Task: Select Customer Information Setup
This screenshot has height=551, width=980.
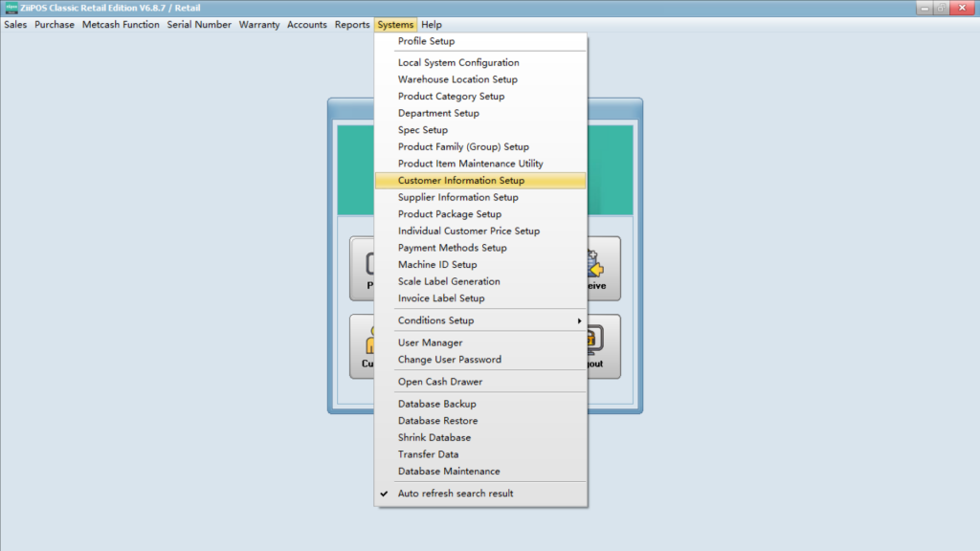Action: (461, 180)
